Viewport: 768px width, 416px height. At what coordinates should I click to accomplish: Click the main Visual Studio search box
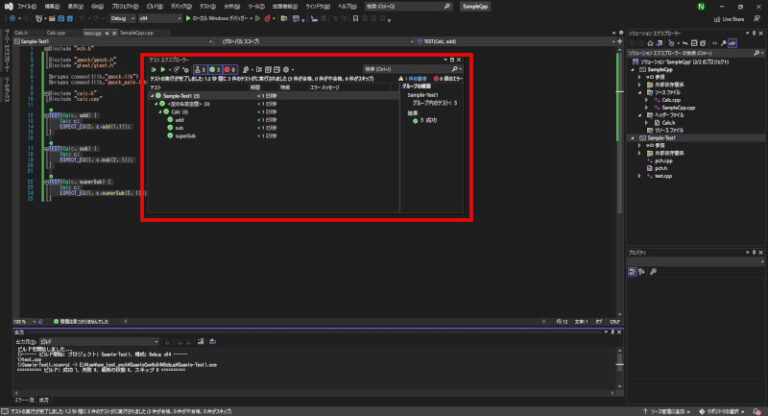408,6
